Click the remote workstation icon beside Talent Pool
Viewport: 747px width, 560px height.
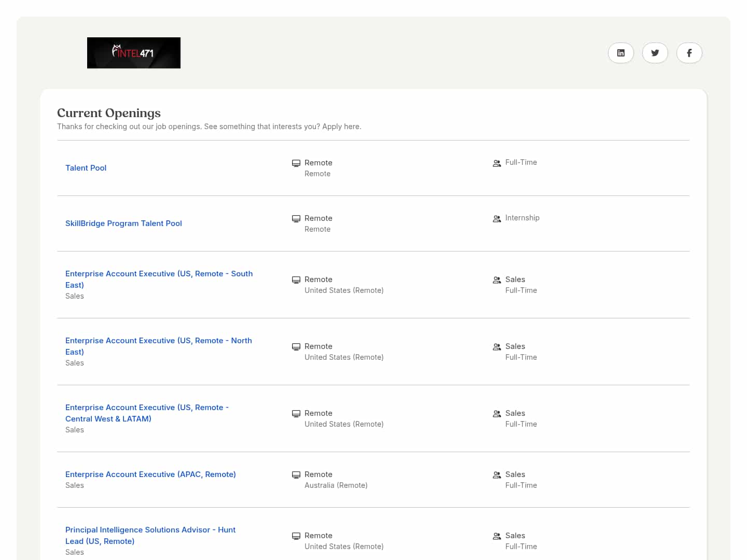[296, 163]
